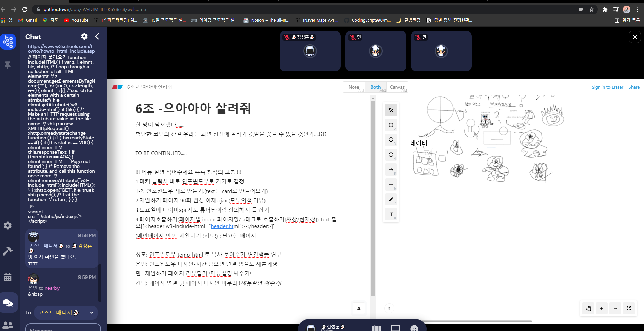The height and width of the screenshot is (331, 644).
Task: Zoom in on the canvas with plus
Action: (602, 308)
